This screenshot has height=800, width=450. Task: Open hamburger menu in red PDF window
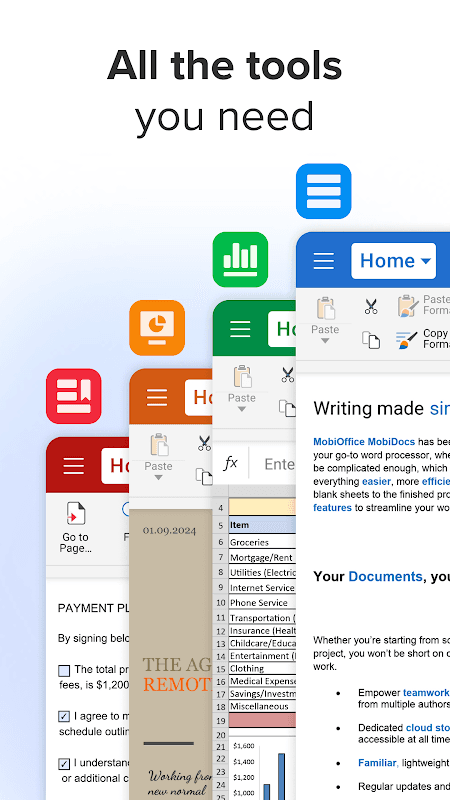click(73, 466)
